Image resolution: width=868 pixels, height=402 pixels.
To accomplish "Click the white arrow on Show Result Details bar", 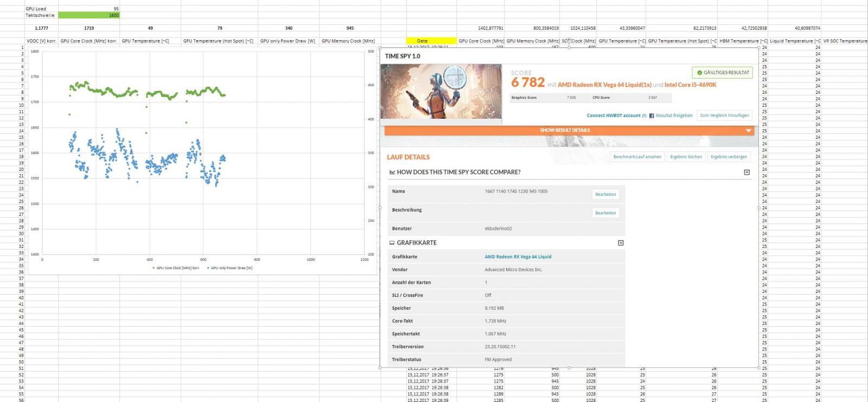I will 749,131.
